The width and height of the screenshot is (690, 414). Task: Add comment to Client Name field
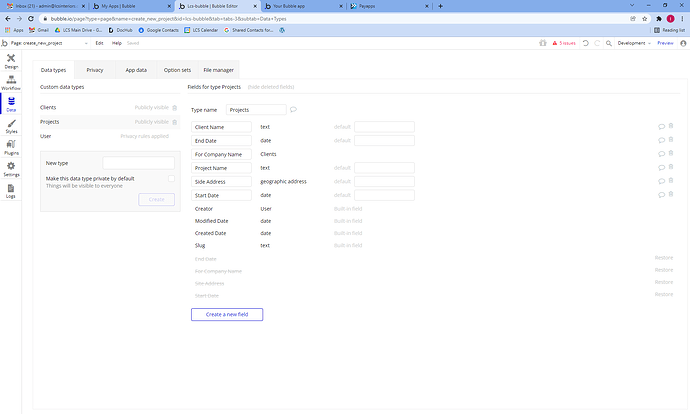(x=661, y=127)
